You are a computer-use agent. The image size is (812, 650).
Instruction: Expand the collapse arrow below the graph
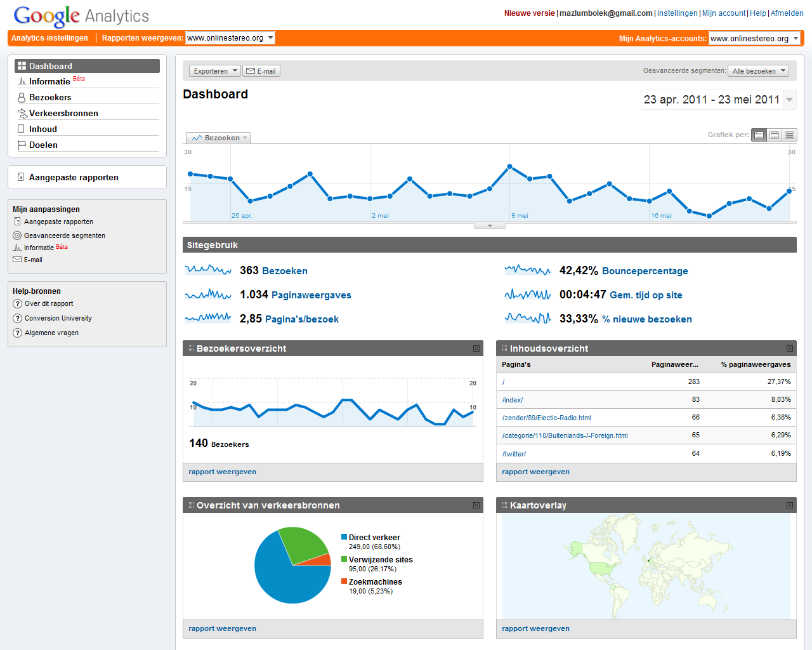490,226
